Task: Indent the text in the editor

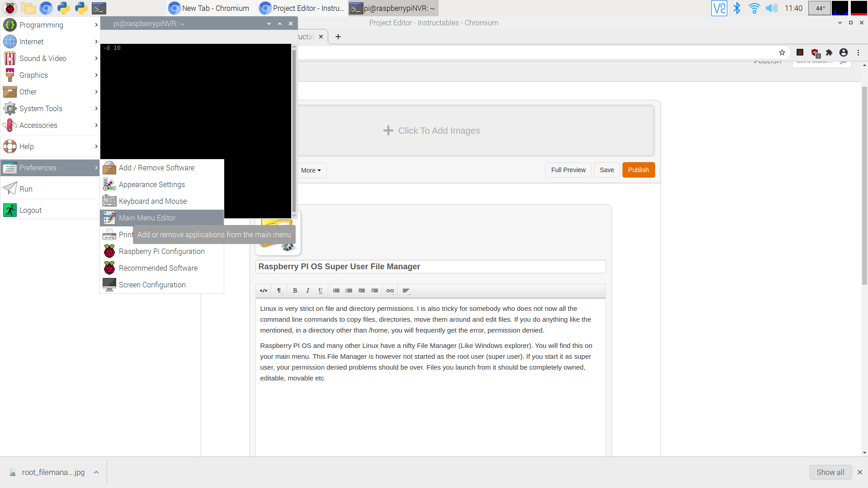Action: tap(375, 291)
